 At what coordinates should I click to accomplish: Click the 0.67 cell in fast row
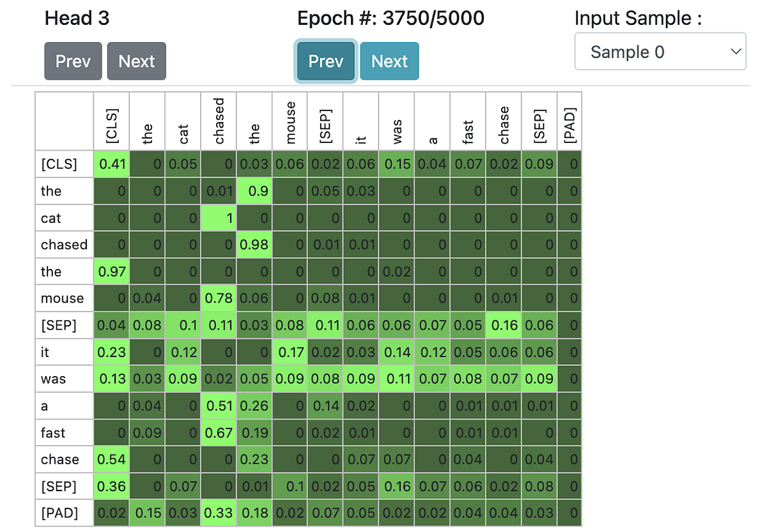[x=219, y=432]
